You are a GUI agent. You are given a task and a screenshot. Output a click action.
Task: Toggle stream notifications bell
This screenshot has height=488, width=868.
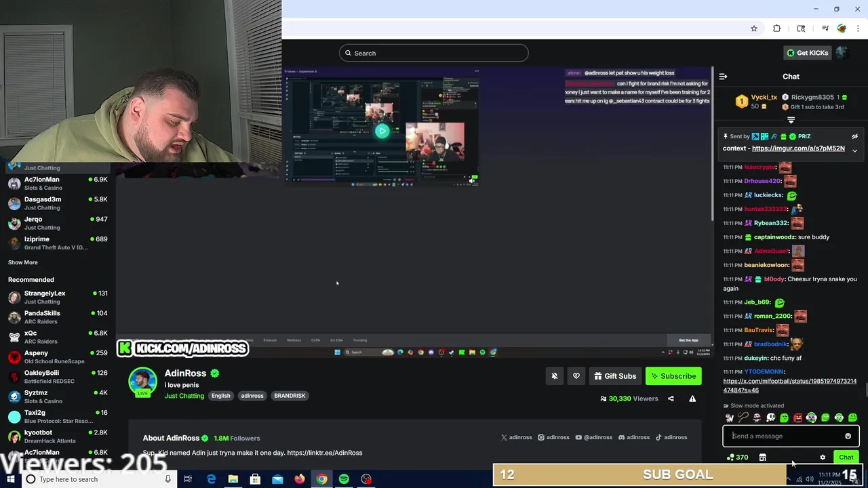pos(555,376)
